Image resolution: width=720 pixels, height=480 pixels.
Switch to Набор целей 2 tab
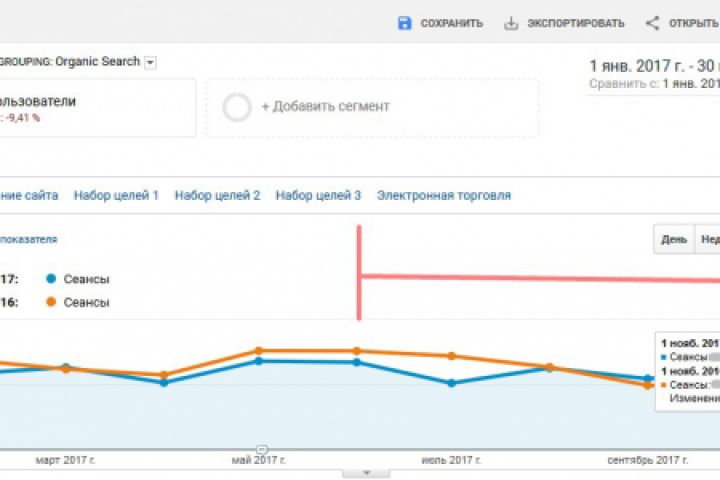pos(217,195)
